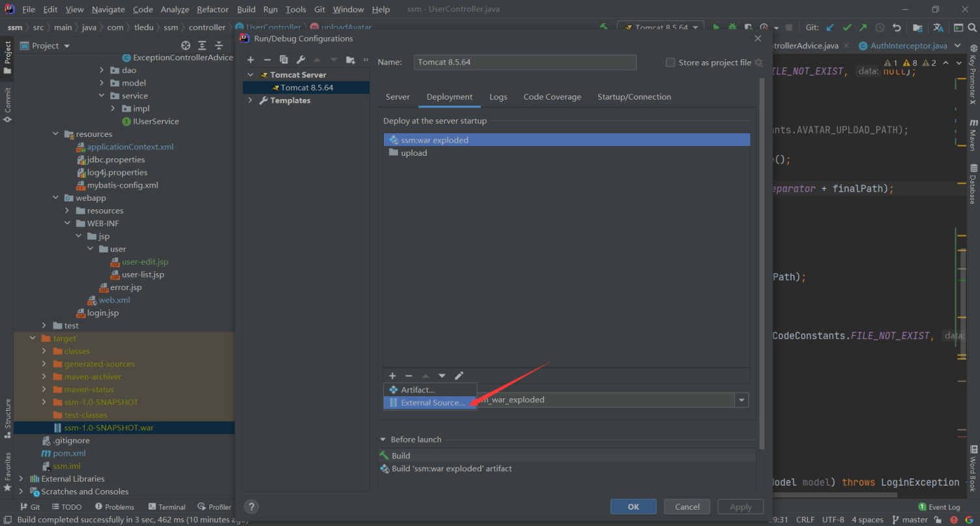
Task: Build project with hammer icon
Action: [x=604, y=27]
